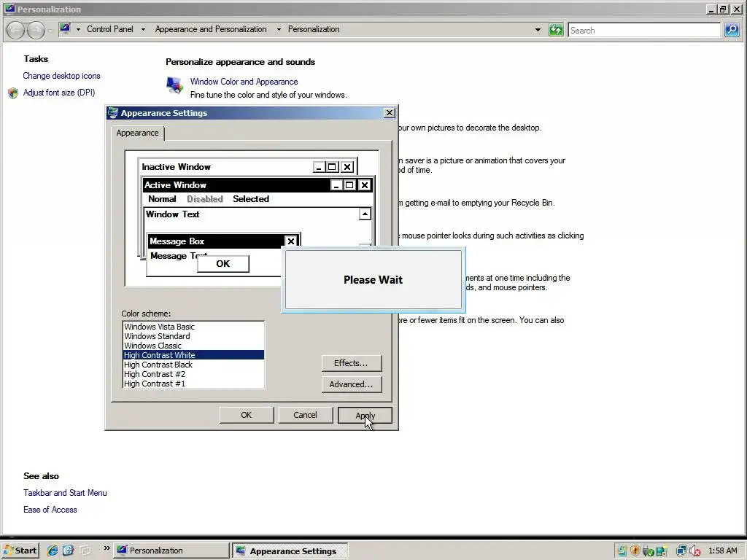Expand the Quick Launch overflow chevron

(107, 548)
